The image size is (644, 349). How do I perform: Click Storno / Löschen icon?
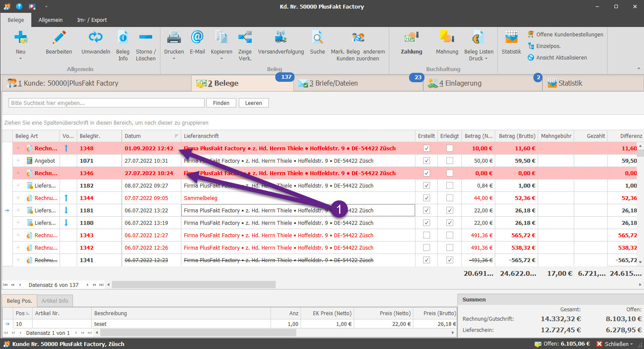point(146,38)
